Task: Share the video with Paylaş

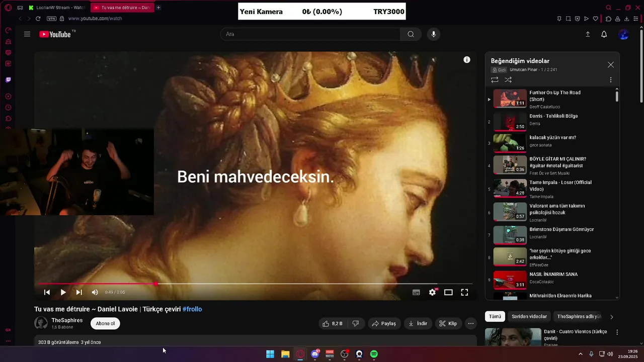Action: coord(384,323)
